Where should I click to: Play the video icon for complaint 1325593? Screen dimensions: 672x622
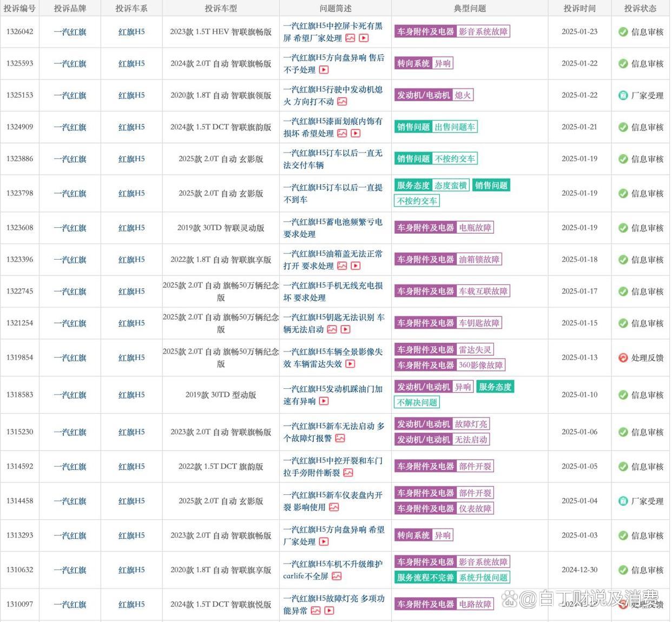[324, 70]
